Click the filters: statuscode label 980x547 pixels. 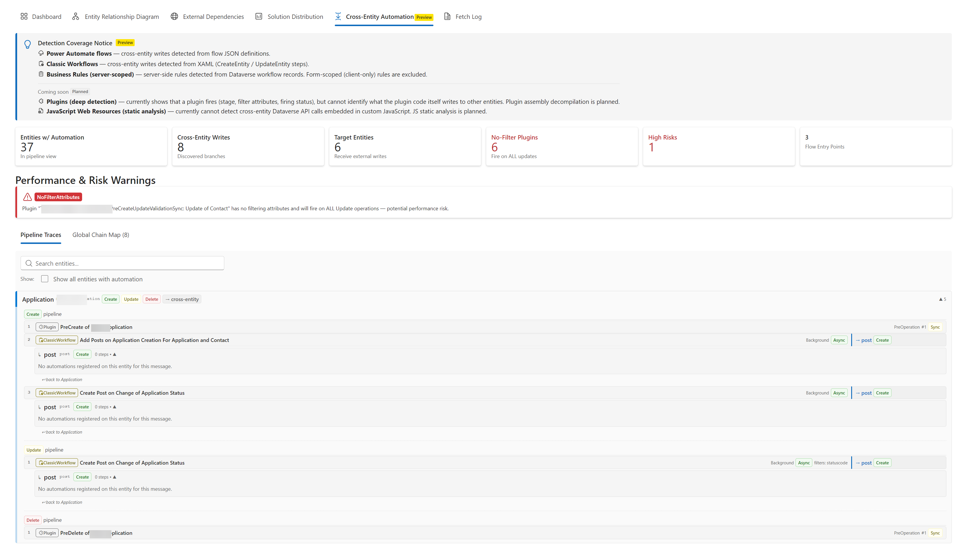831,463
